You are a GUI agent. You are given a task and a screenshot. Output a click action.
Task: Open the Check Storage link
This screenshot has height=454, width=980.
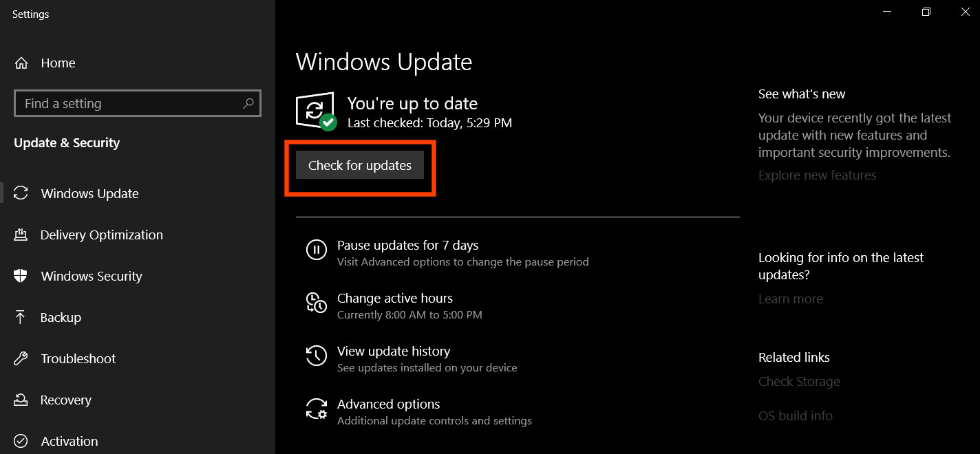(x=799, y=382)
